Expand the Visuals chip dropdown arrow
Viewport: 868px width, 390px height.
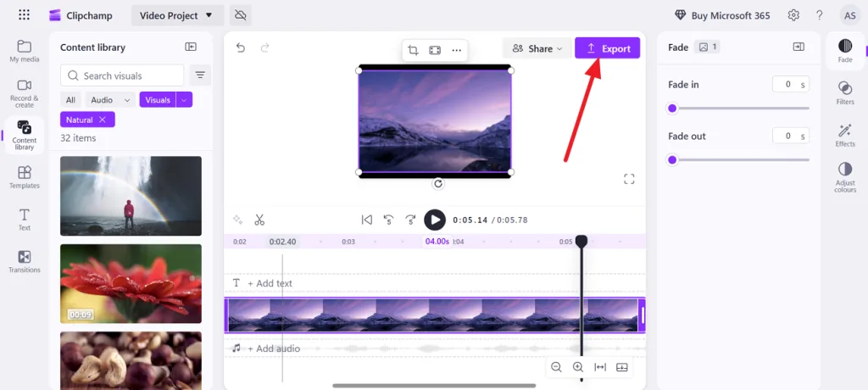coord(184,100)
